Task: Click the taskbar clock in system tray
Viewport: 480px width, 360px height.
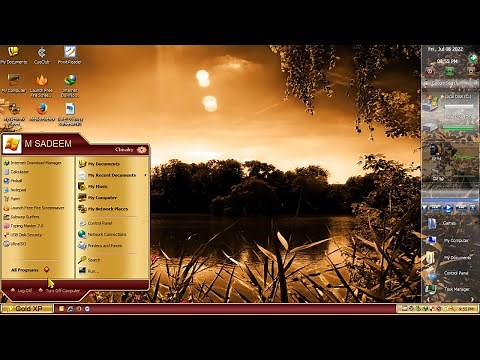Action: pyautogui.click(x=465, y=309)
